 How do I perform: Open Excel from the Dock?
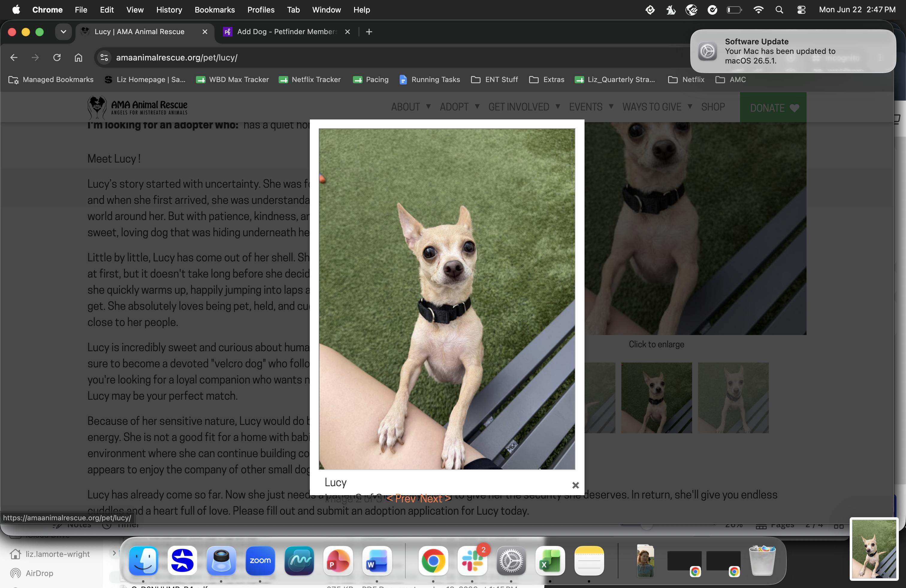tap(550, 561)
